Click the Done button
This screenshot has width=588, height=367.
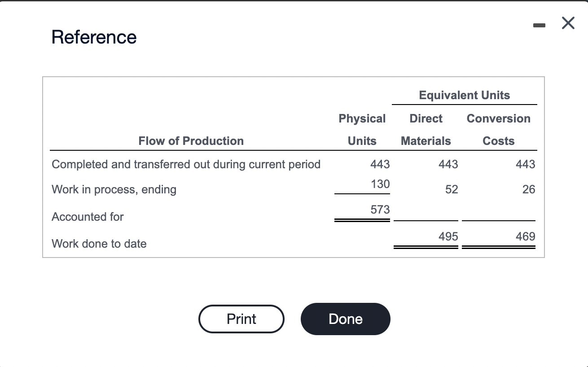click(x=345, y=319)
